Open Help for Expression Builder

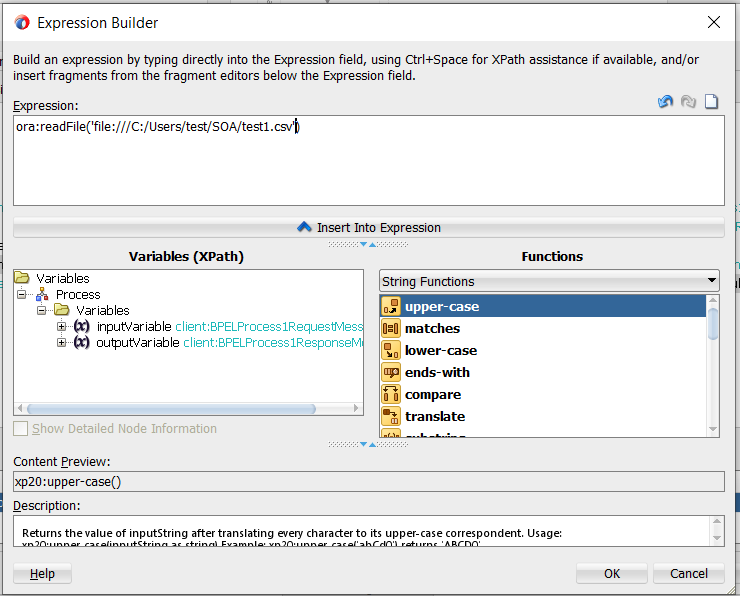(42, 573)
